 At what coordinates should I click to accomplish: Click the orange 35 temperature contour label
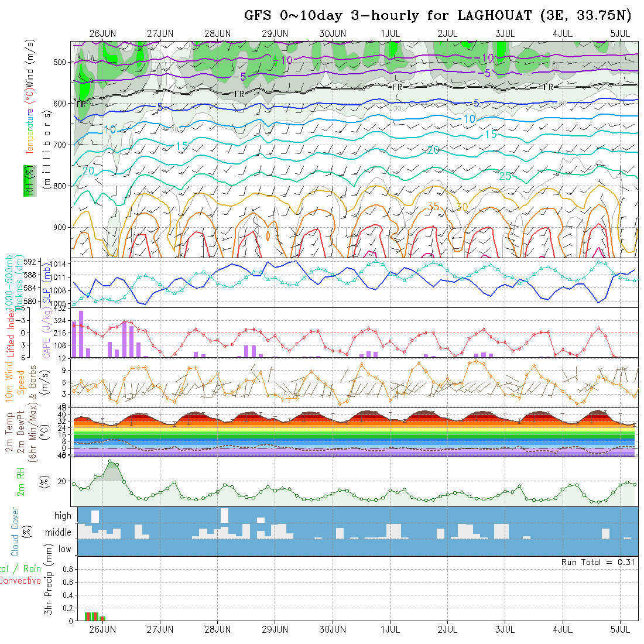pos(433,206)
